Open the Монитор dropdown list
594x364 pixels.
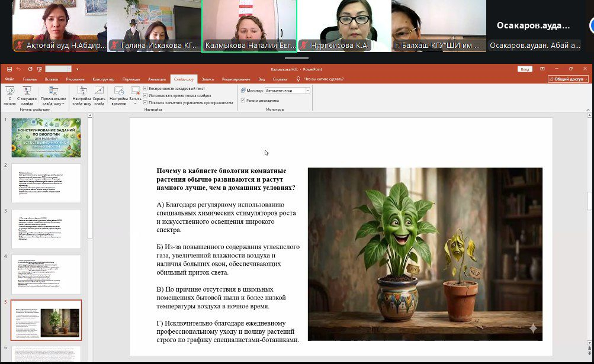click(x=308, y=91)
